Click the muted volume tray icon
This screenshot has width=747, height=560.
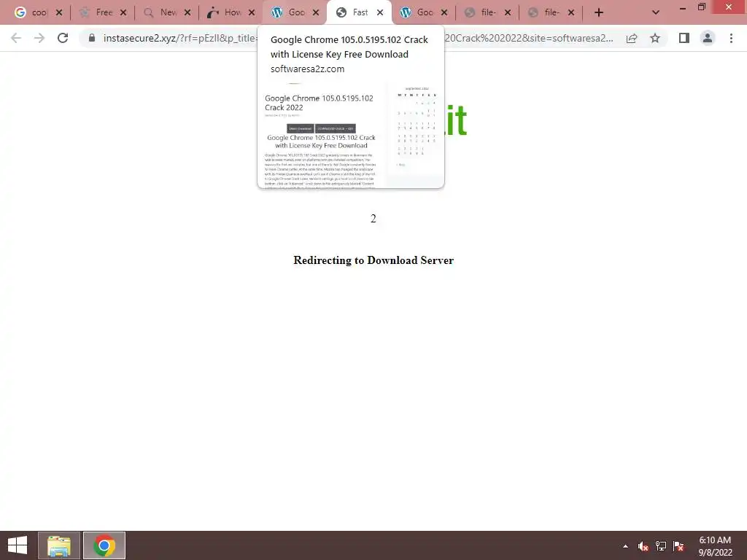click(x=643, y=546)
